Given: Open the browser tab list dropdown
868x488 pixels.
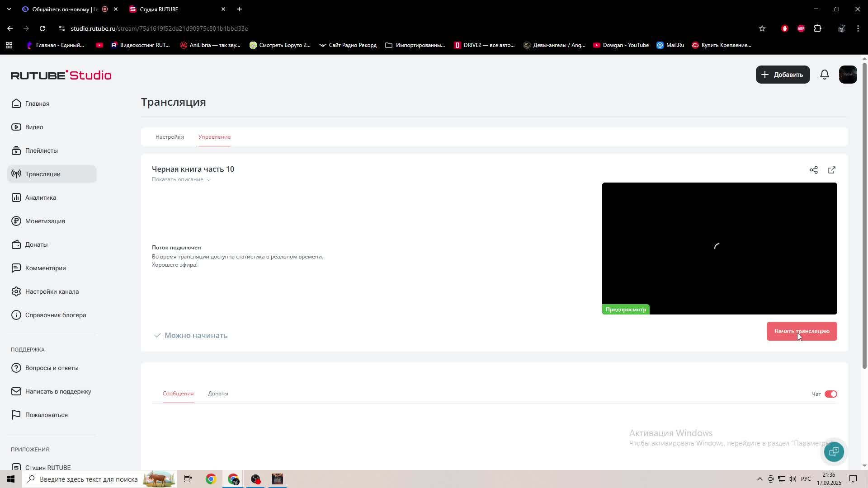Looking at the screenshot, I should (9, 9).
